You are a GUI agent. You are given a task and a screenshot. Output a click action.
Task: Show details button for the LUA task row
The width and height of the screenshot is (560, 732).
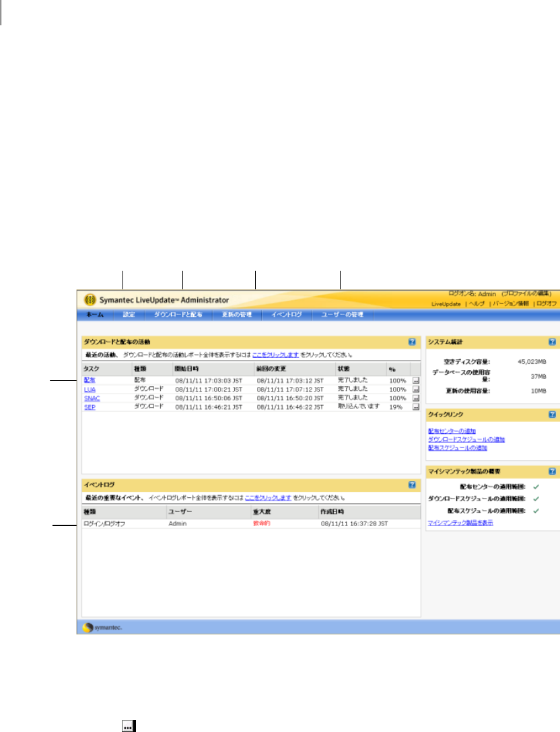tap(416, 390)
